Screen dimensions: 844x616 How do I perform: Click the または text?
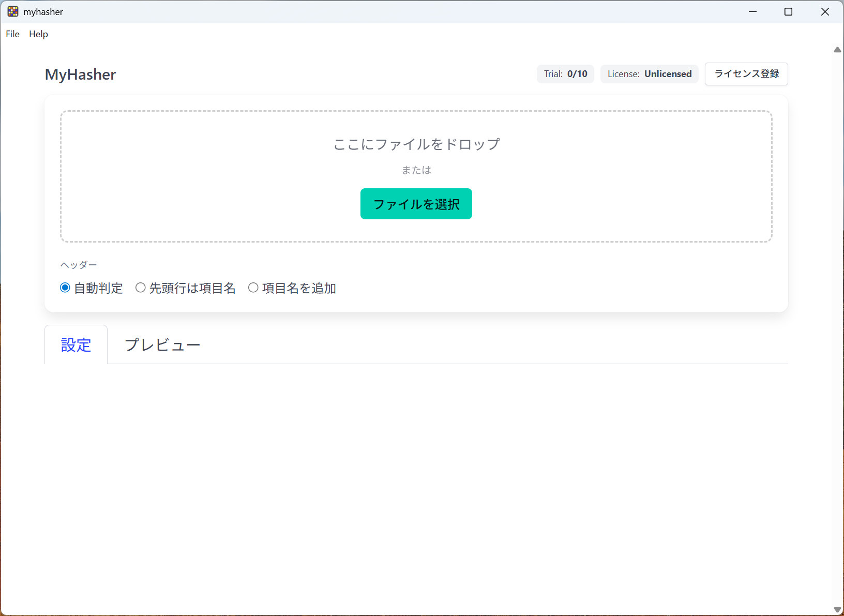coord(416,170)
